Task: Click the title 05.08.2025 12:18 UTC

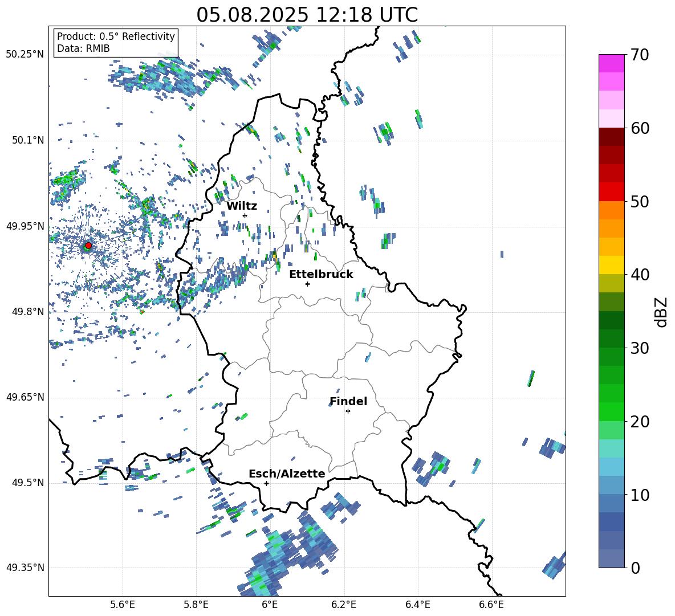Action: click(307, 15)
